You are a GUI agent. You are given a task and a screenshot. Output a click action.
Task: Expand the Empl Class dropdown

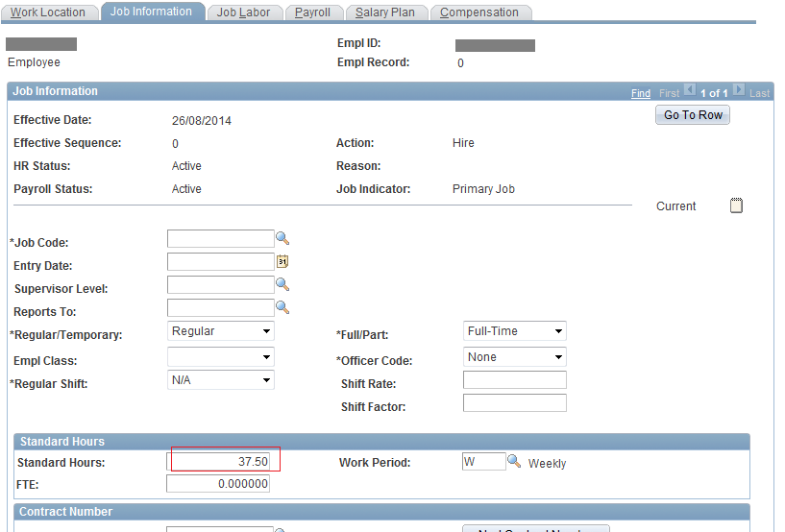pos(221,357)
